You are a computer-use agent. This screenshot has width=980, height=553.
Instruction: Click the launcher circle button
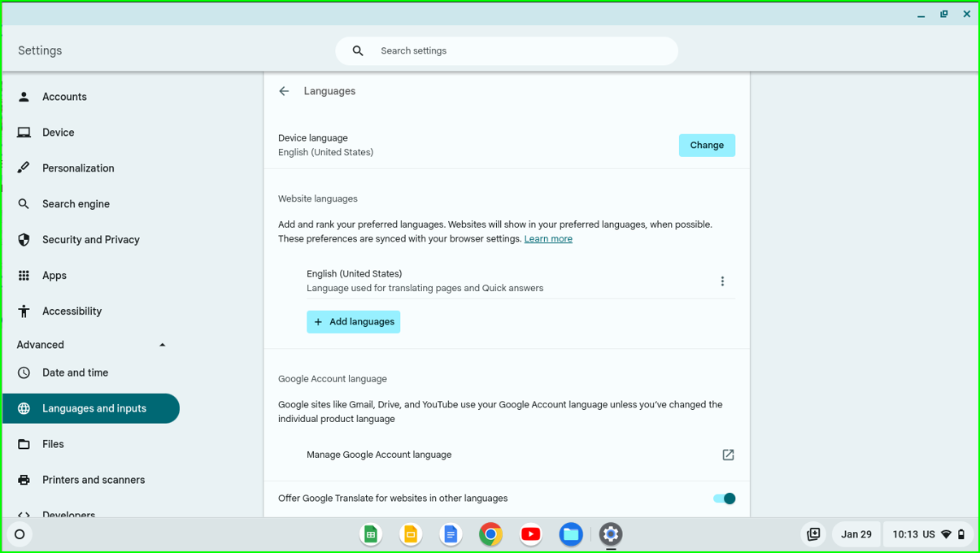[20, 534]
